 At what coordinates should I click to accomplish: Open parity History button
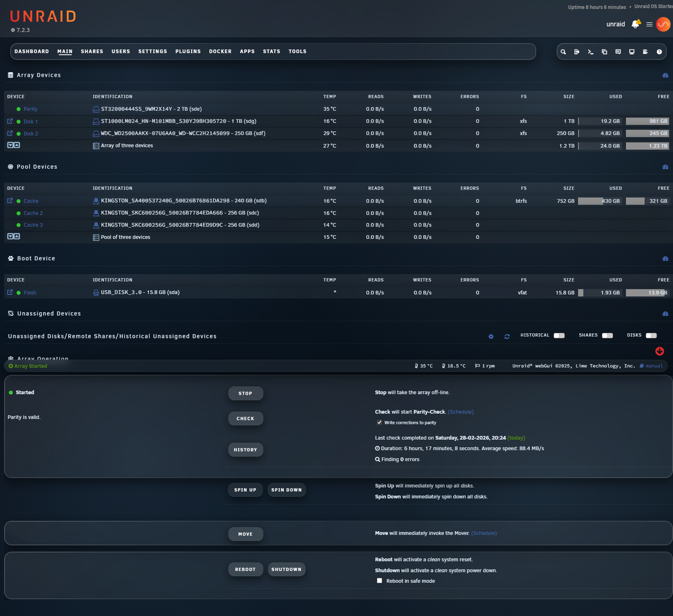245,450
